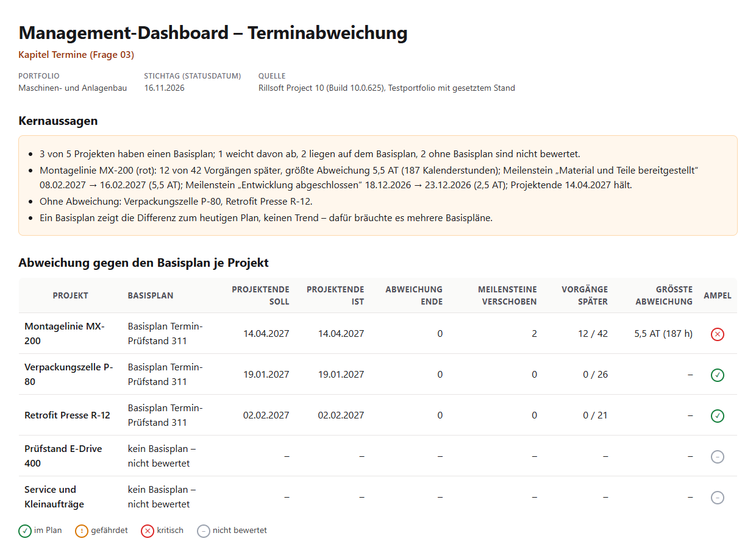Select the 'Management-Dashboard – Terminabweichung' title

tap(213, 33)
